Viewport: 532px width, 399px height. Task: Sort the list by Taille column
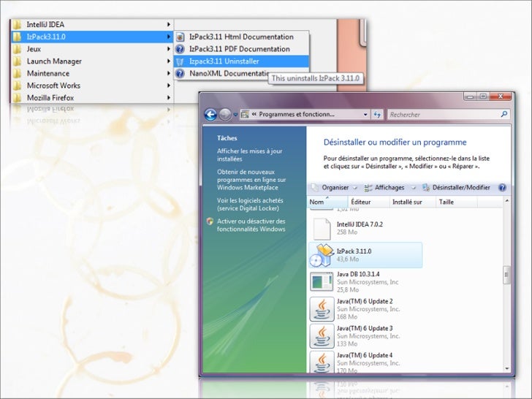(x=457, y=202)
